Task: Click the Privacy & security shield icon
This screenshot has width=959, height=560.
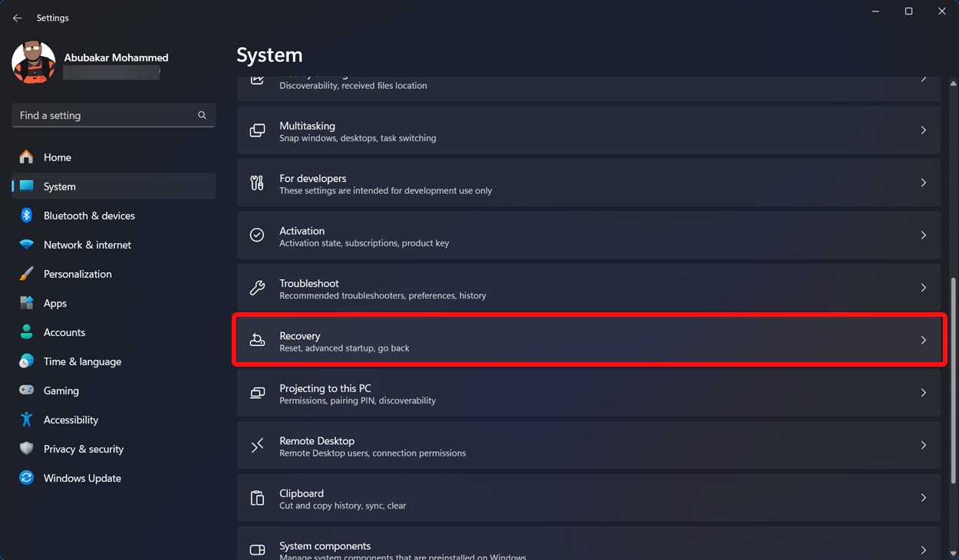Action: click(26, 449)
